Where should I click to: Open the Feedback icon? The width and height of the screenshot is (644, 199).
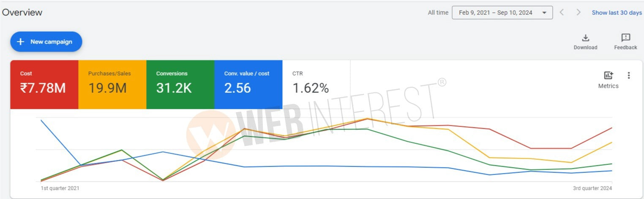[625, 38]
